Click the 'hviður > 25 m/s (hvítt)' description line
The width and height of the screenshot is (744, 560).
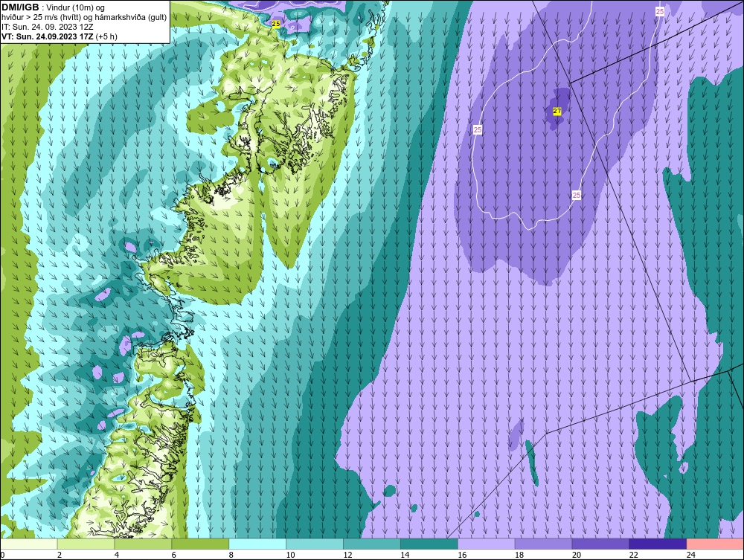[x=40, y=17]
